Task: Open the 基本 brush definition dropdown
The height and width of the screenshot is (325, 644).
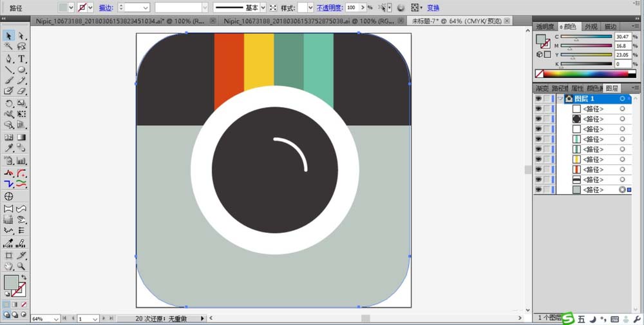Action: click(264, 8)
